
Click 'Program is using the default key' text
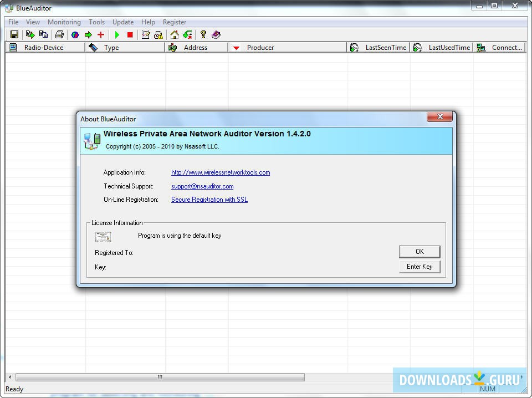180,236
